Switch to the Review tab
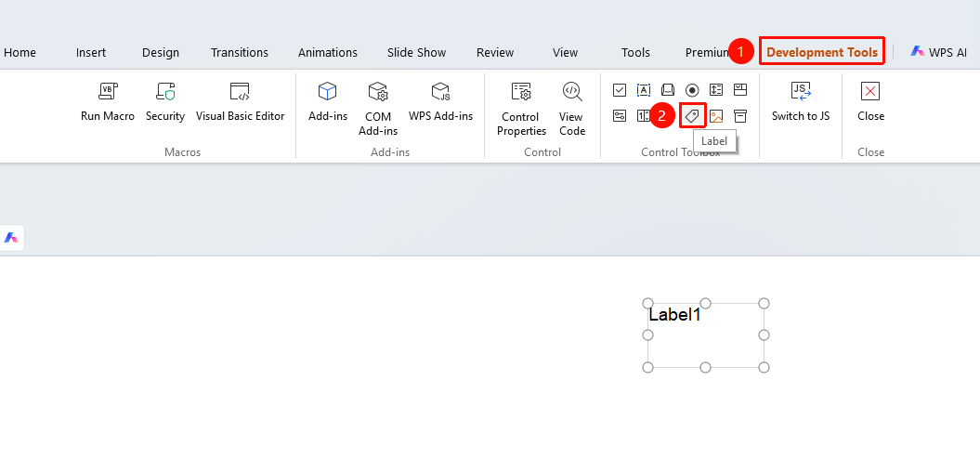Screen dimensions: 980x459 pyautogui.click(x=495, y=53)
